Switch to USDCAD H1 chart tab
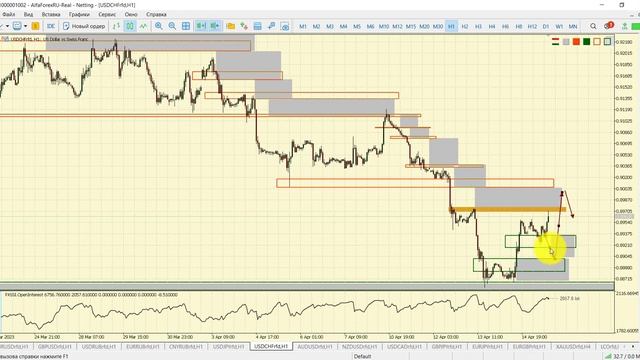The width and height of the screenshot is (640, 360). (x=404, y=347)
